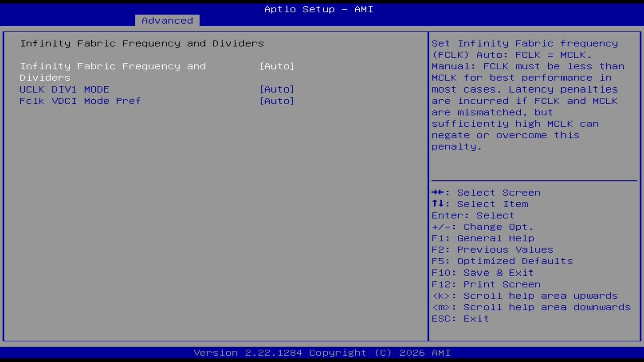644x362 pixels.
Task: Click the Scroll help area upwards hint
Action: click(525, 296)
